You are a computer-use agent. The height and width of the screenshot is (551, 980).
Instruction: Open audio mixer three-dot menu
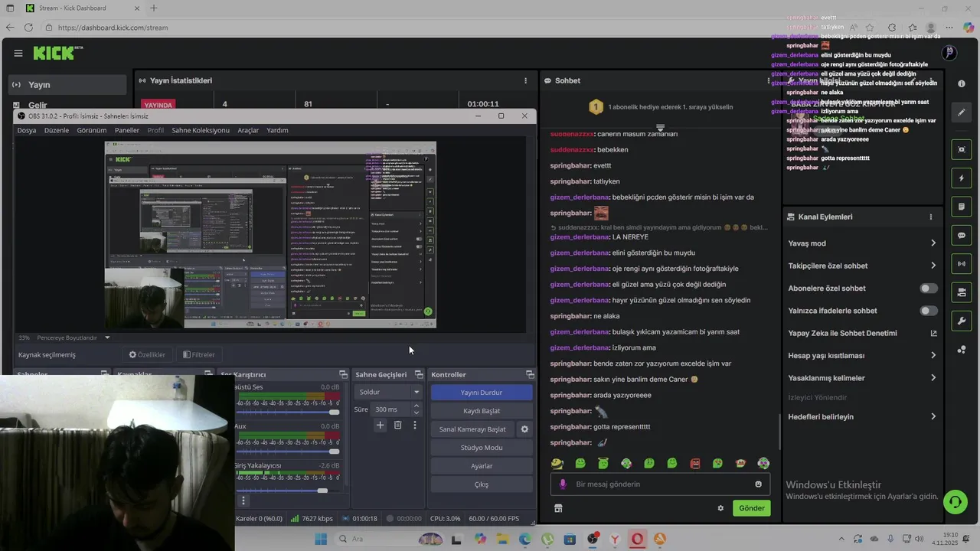tap(243, 500)
